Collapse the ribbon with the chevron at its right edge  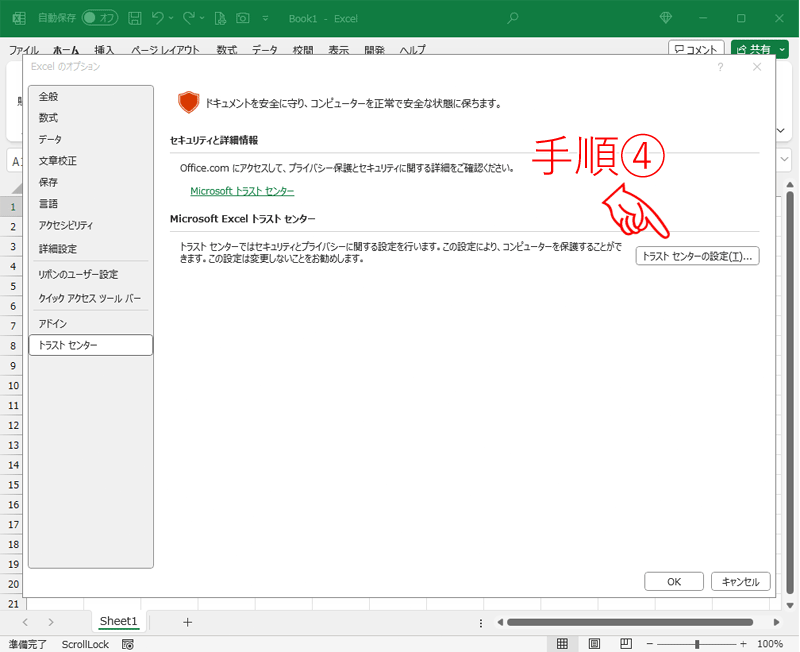pos(781,131)
